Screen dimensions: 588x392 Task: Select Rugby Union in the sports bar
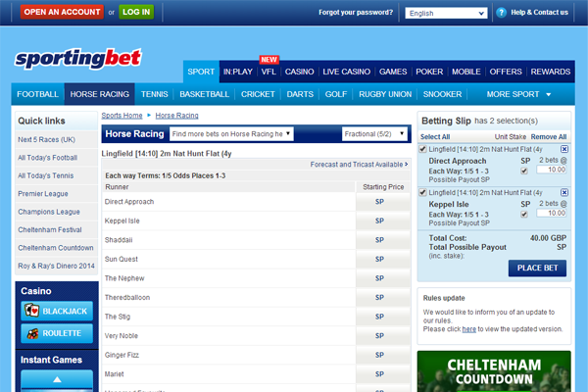click(x=385, y=94)
